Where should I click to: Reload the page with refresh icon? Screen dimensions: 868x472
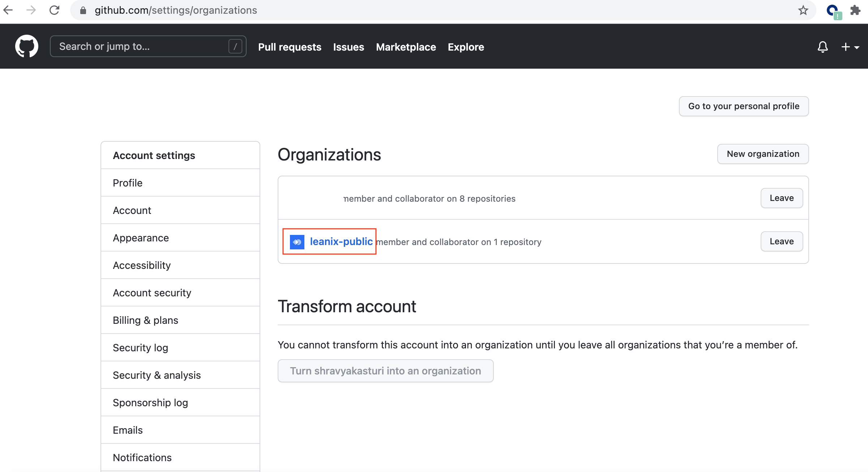click(54, 10)
